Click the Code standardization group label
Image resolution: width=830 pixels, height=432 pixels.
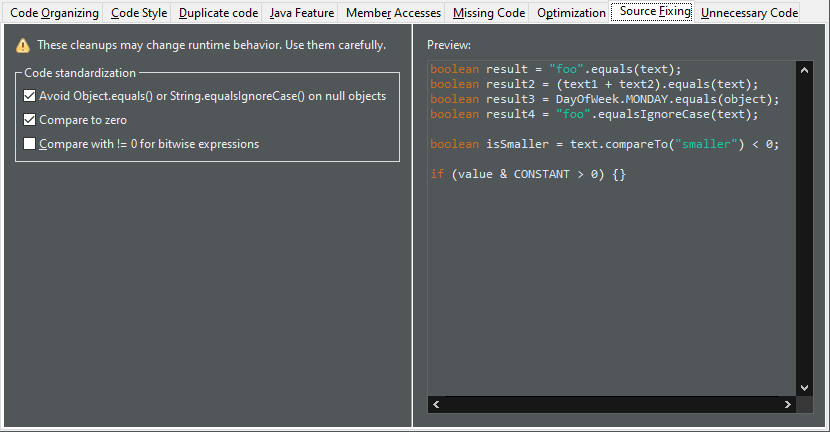(80, 73)
